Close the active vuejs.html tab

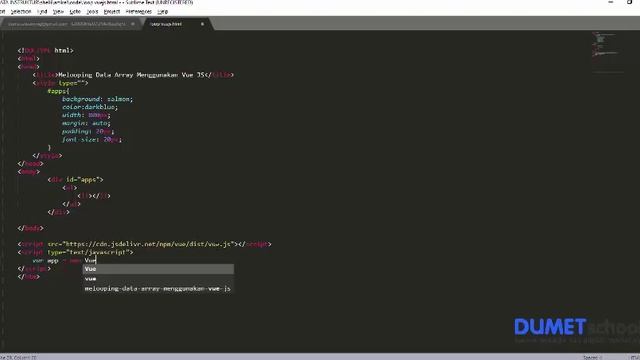(202, 24)
